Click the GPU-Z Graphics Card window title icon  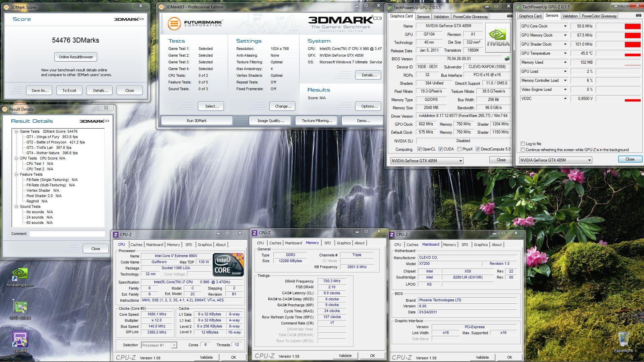pos(390,7)
